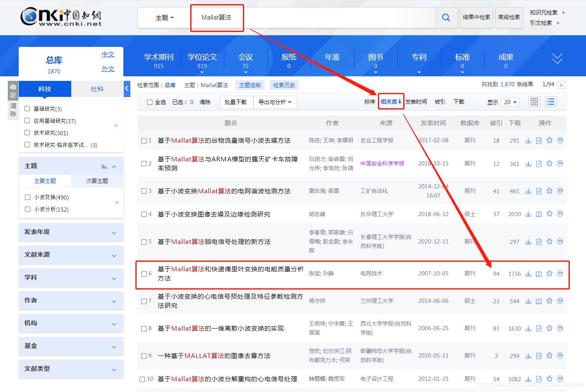Click 相关度 to sort by relevance
The image size is (586, 392).
coord(391,101)
